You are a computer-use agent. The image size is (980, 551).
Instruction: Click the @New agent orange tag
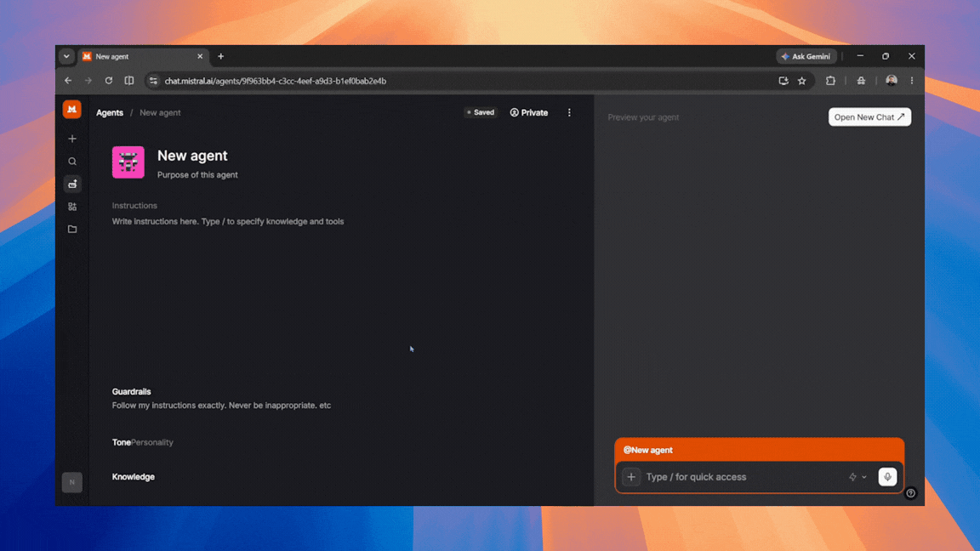click(x=647, y=450)
